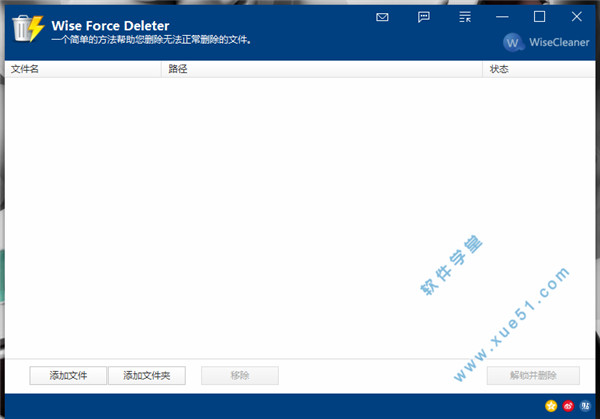
Task: Click the 添加文件 button
Action: pos(68,375)
